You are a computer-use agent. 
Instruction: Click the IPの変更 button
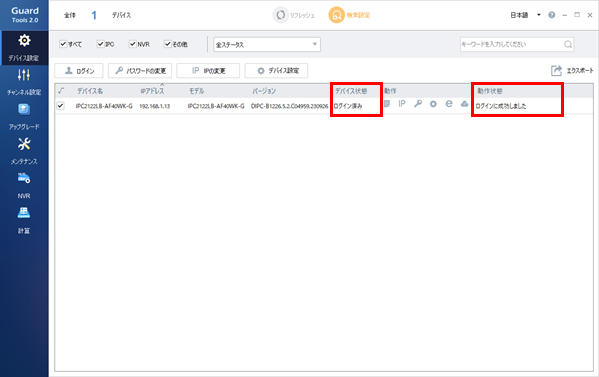pos(208,71)
